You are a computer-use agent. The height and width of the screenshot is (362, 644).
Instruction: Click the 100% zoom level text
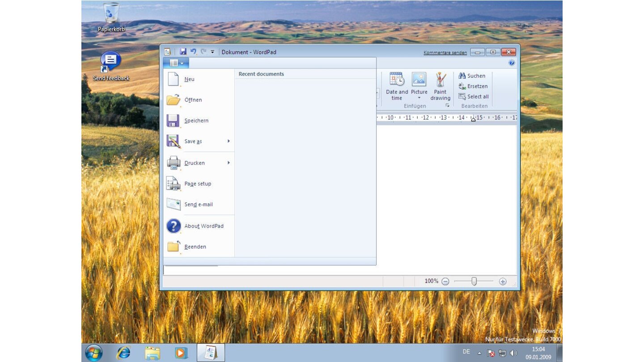click(x=431, y=281)
